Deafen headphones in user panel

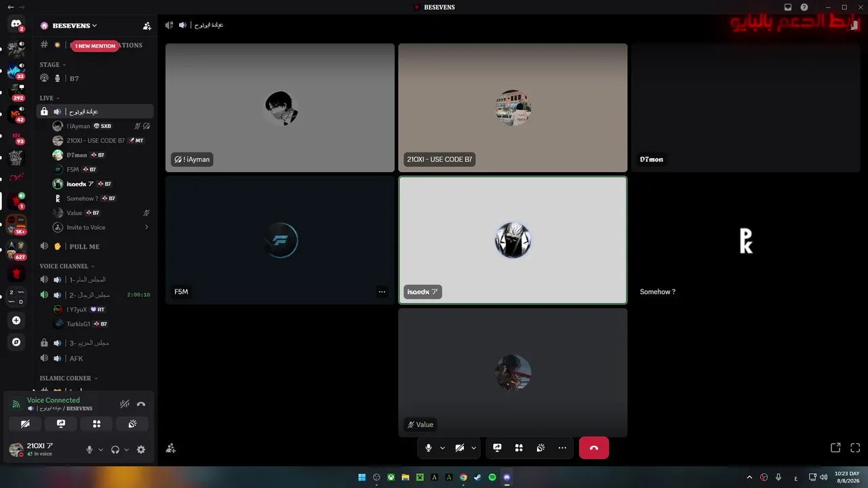click(115, 449)
